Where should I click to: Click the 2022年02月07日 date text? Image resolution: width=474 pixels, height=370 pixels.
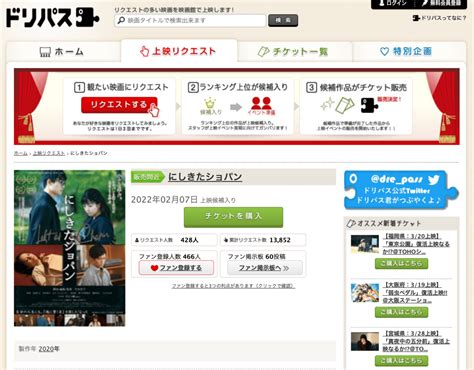(164, 200)
